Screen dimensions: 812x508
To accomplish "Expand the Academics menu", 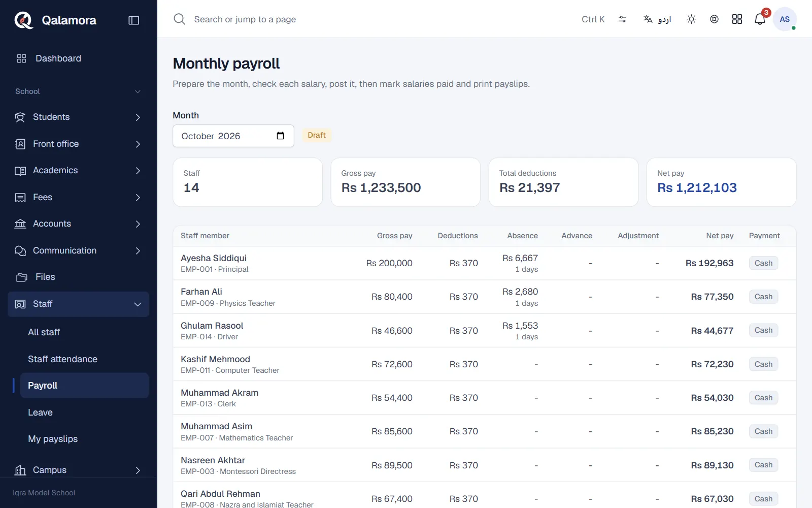I will [x=79, y=171].
